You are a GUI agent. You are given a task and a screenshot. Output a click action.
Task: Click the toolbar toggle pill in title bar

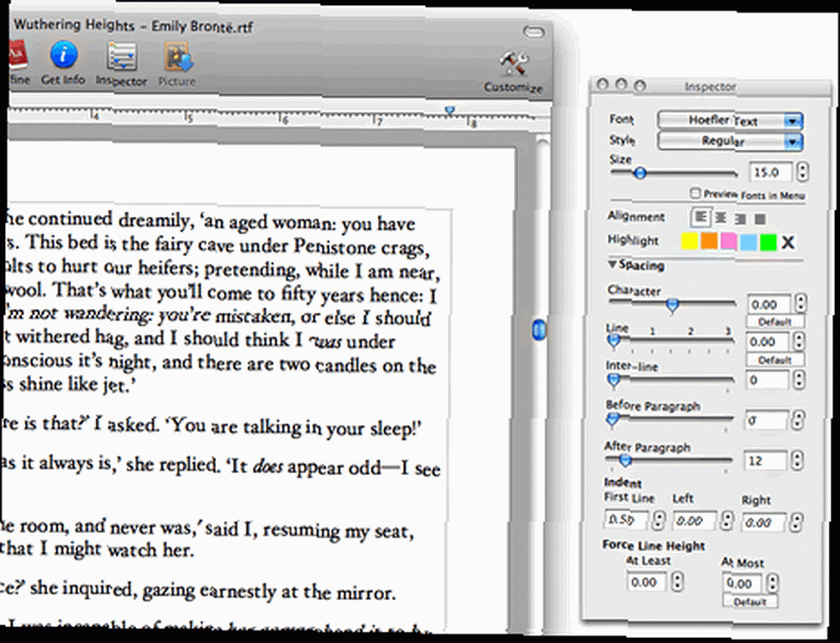533,32
